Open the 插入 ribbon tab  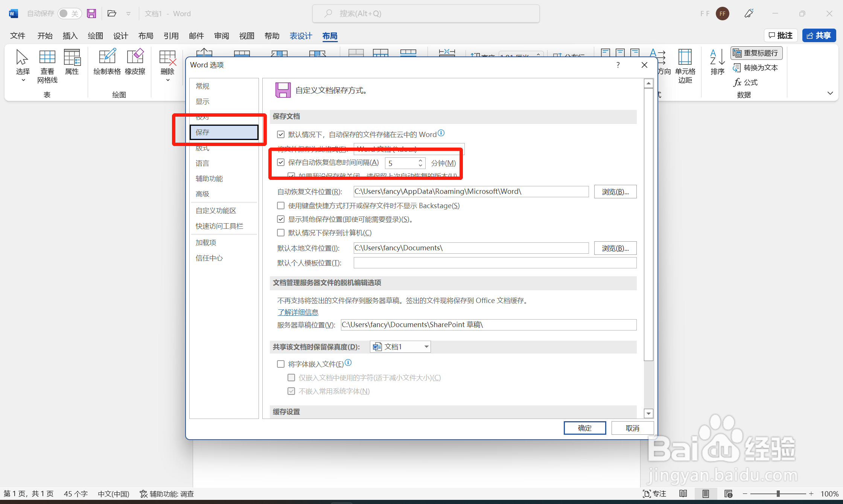tap(70, 36)
